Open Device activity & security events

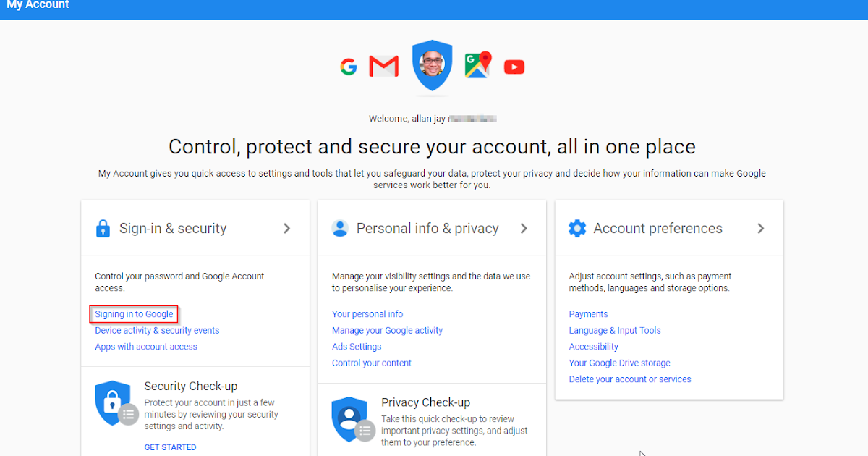click(156, 330)
